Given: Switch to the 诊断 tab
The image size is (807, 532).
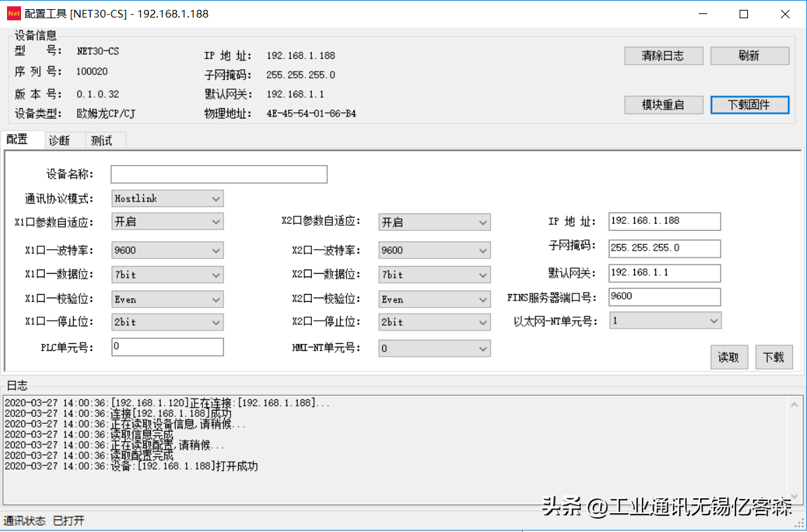Looking at the screenshot, I should tap(59, 140).
